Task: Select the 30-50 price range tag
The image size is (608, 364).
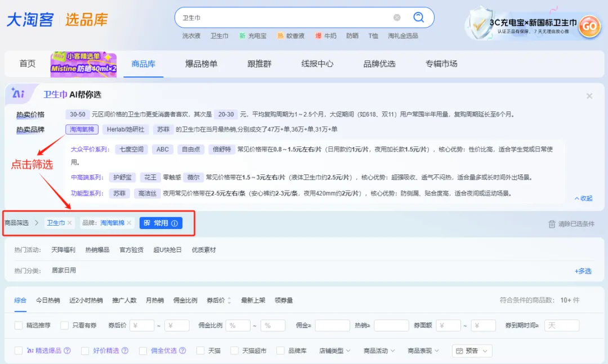Action: pyautogui.click(x=78, y=114)
